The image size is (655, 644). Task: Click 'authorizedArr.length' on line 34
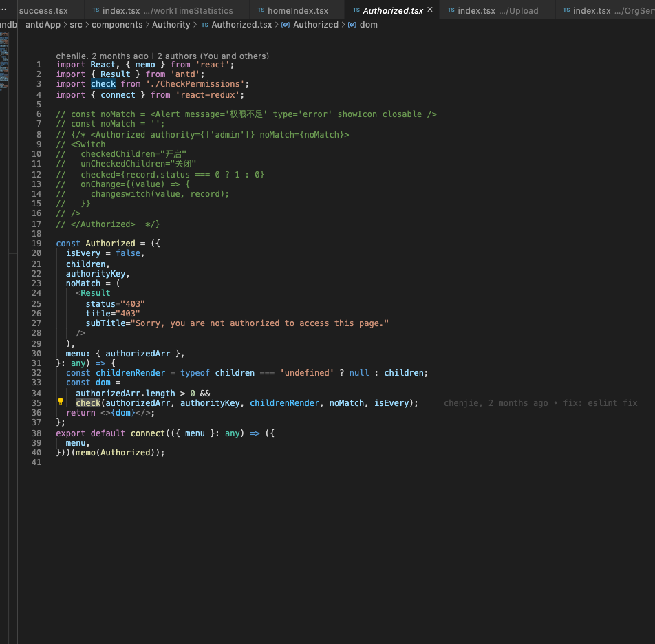[125, 394]
